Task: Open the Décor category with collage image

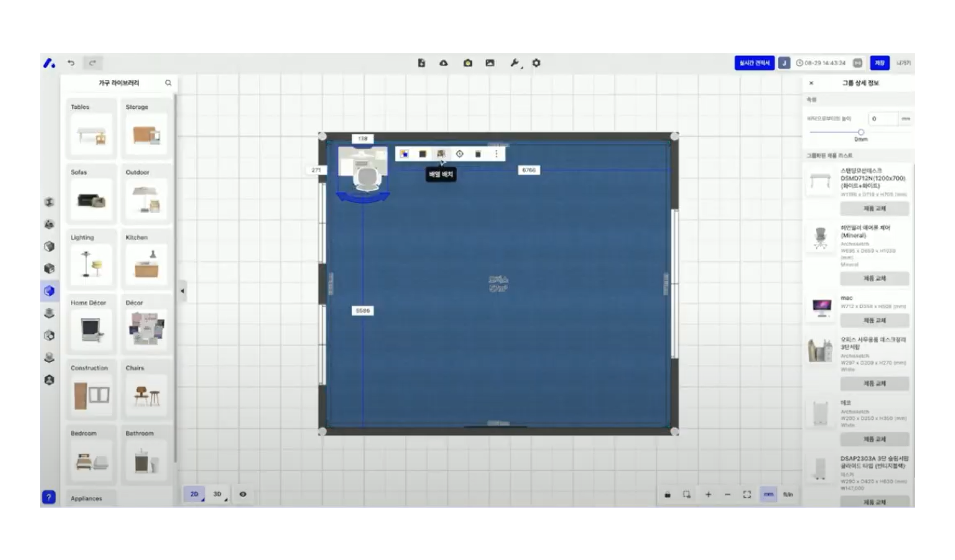Action: 146,324
